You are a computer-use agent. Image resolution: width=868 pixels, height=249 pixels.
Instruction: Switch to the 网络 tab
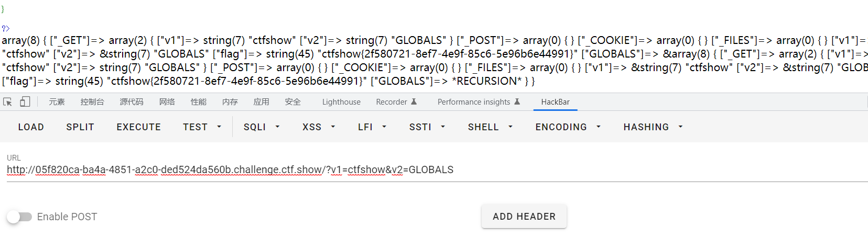(x=167, y=102)
